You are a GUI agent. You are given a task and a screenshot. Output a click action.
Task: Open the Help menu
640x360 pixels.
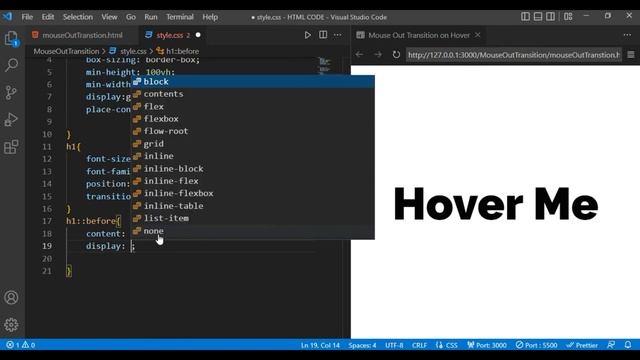(x=210, y=17)
